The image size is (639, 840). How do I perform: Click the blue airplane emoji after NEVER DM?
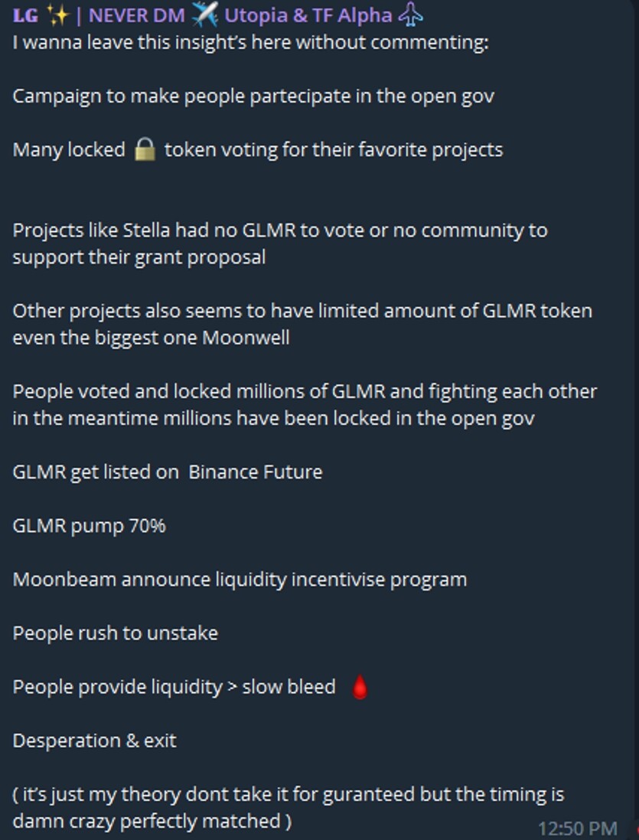[204, 15]
